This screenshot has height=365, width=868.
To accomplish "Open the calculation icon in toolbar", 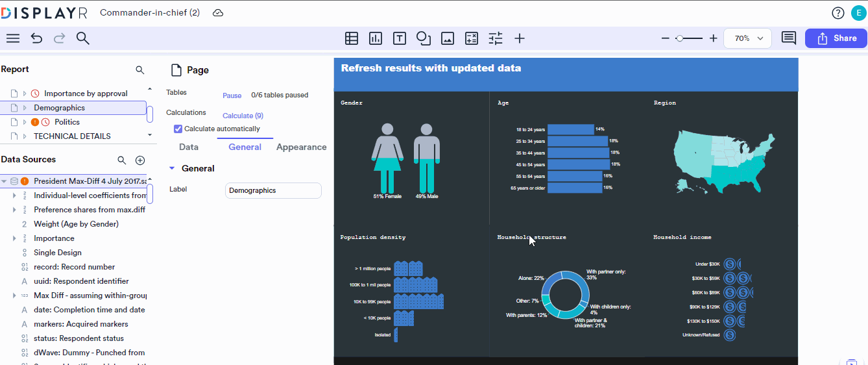I will coord(472,38).
